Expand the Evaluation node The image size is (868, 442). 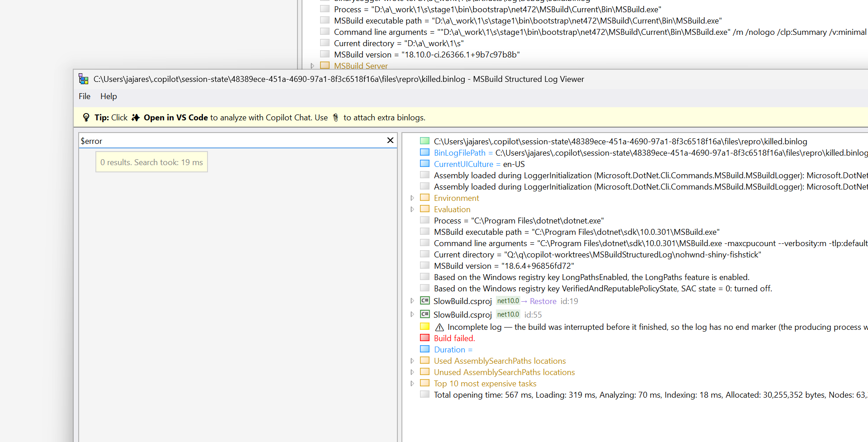point(412,209)
